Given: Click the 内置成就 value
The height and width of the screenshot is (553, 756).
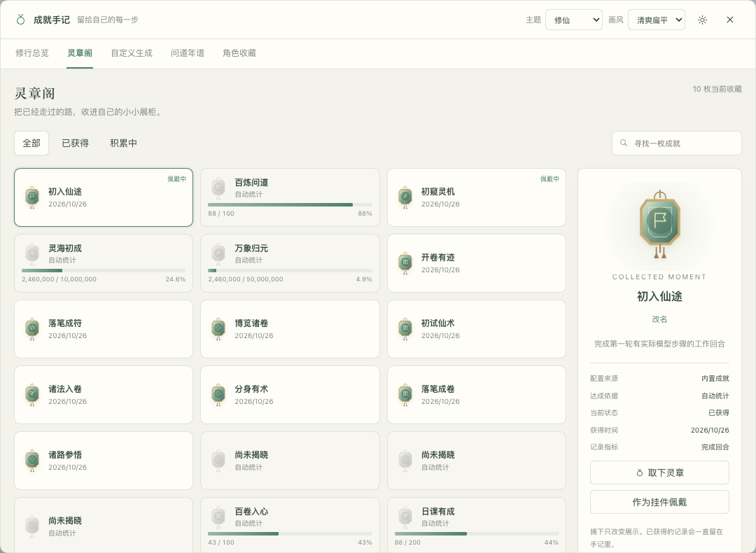Looking at the screenshot, I should pyautogui.click(x=715, y=379).
